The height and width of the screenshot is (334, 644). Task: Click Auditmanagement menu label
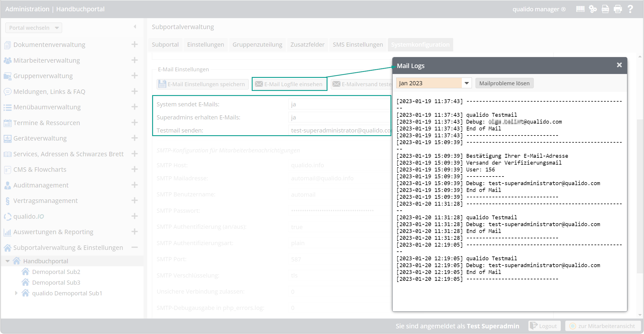click(x=41, y=185)
